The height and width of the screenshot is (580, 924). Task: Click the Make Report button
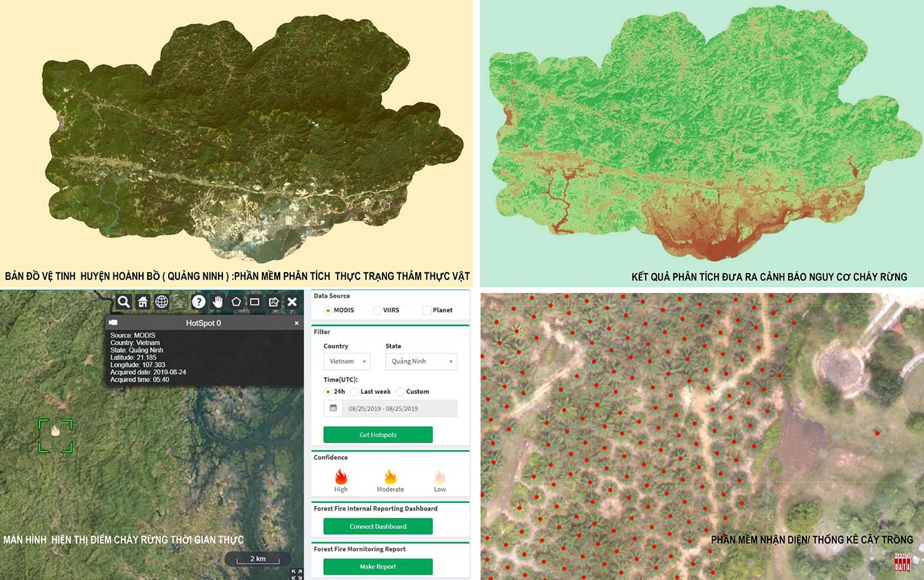(x=378, y=566)
